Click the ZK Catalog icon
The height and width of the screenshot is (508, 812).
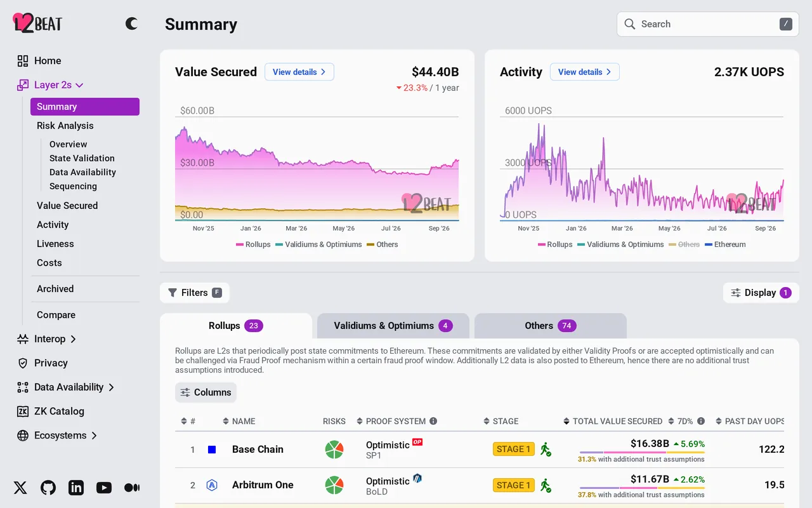[x=23, y=411]
